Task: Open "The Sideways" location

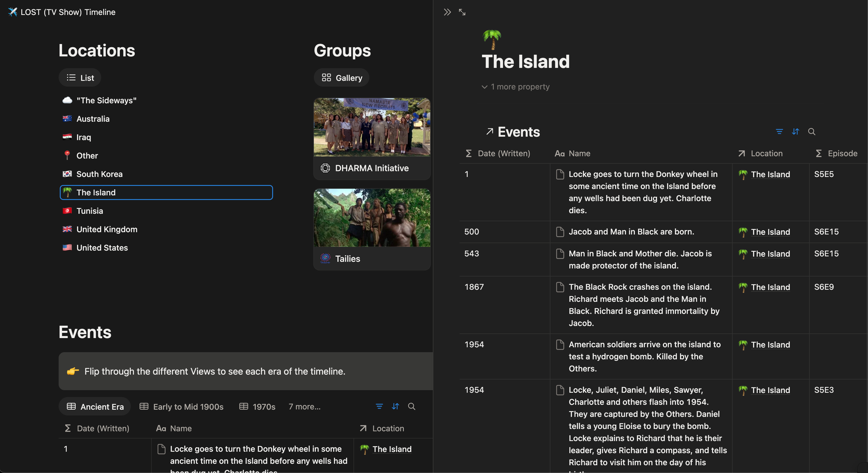Action: coord(166,100)
